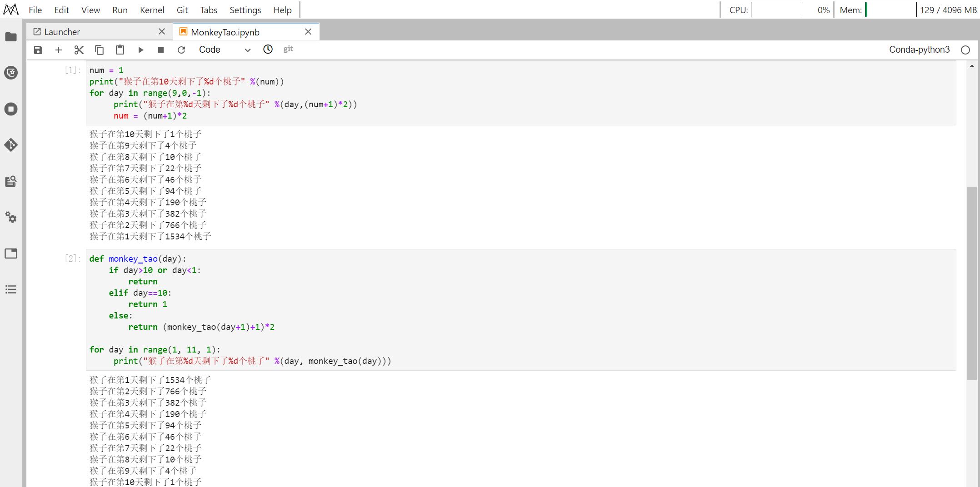This screenshot has width=980, height=487.
Task: Open the Settings menu
Action: [245, 10]
